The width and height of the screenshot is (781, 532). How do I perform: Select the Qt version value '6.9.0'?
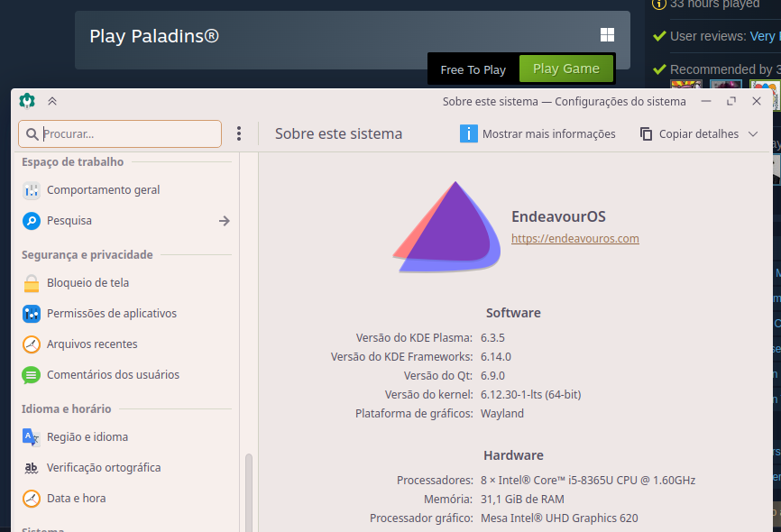(492, 376)
